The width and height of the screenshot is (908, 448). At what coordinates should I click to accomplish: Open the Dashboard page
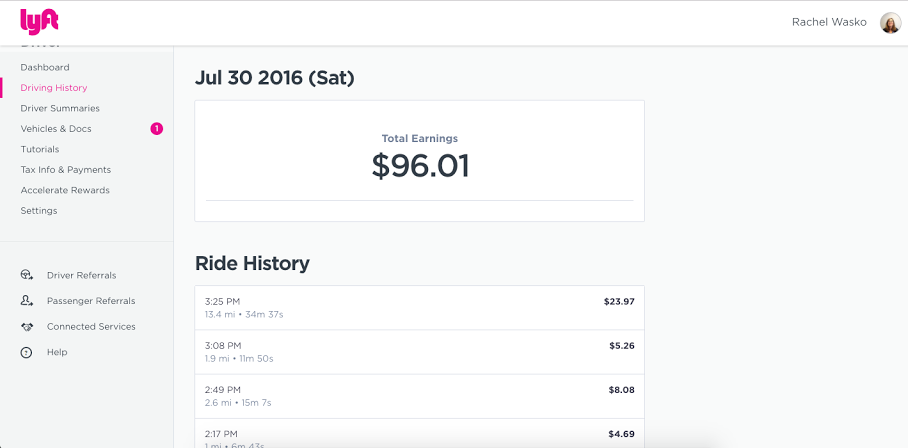[45, 67]
